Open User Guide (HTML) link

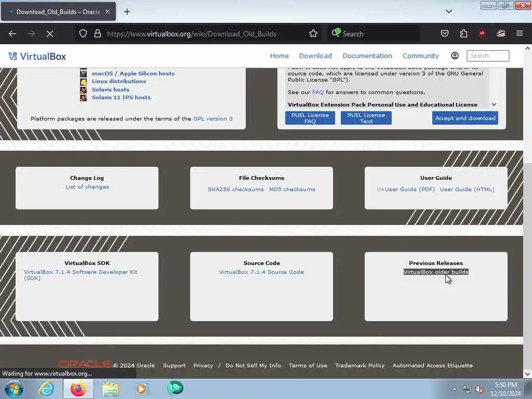tap(467, 189)
